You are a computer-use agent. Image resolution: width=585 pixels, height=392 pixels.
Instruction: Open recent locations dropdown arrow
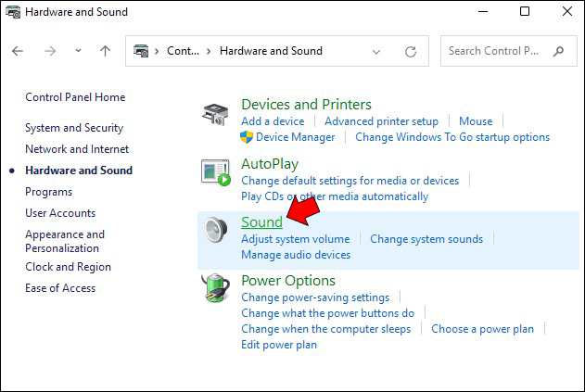tap(78, 52)
